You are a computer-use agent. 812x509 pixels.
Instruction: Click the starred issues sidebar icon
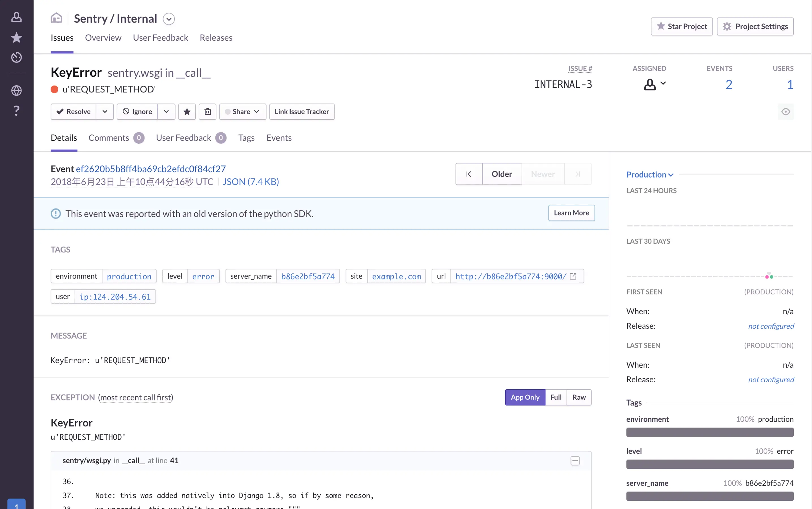[16, 37]
